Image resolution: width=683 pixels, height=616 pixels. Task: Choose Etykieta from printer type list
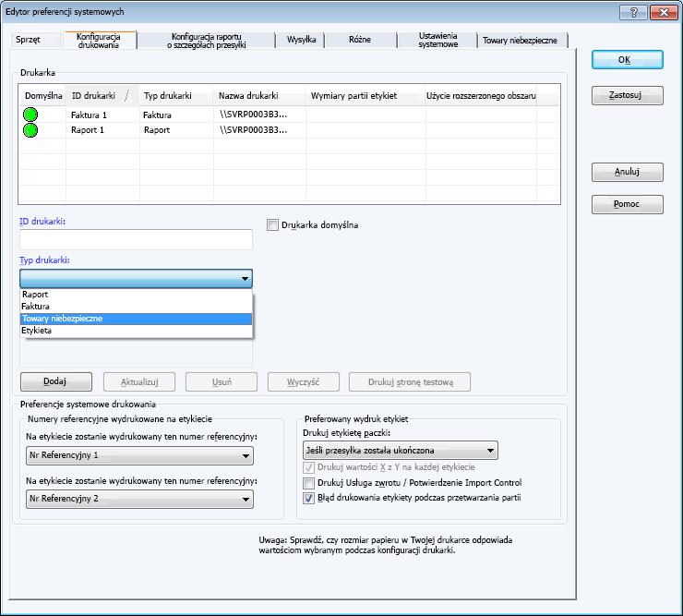[x=136, y=331]
